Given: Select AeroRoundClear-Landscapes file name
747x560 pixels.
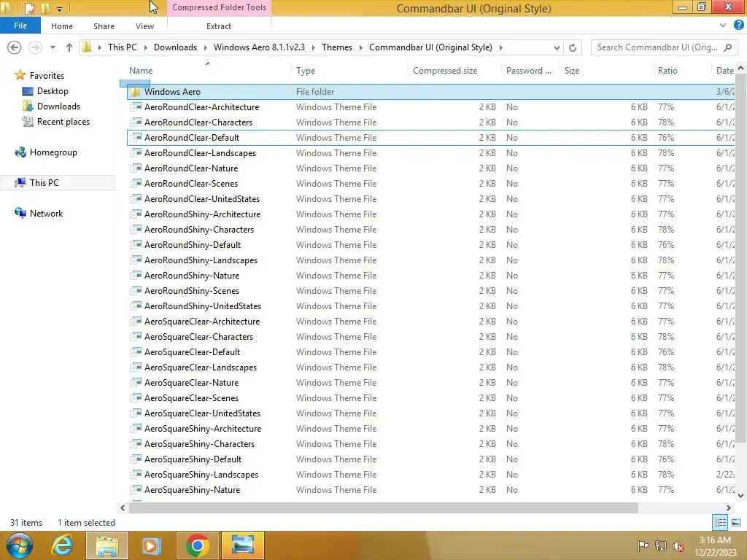Looking at the screenshot, I should pos(200,153).
